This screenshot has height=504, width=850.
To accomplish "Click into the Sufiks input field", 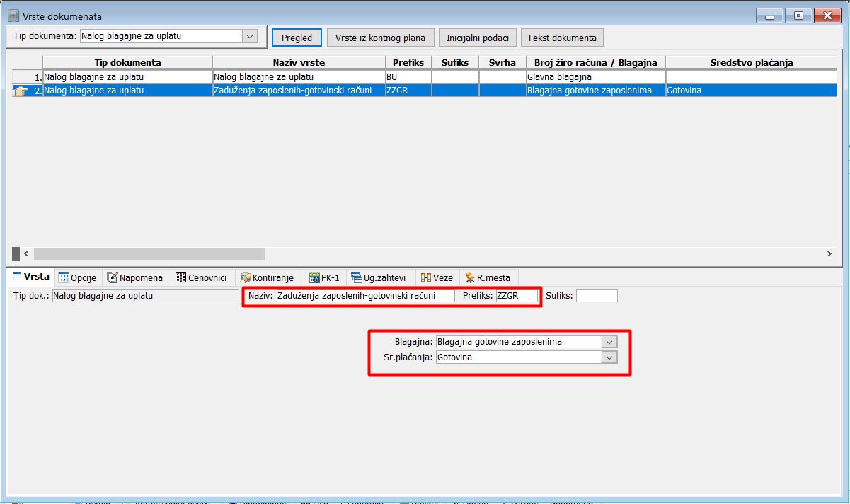I will click(597, 296).
